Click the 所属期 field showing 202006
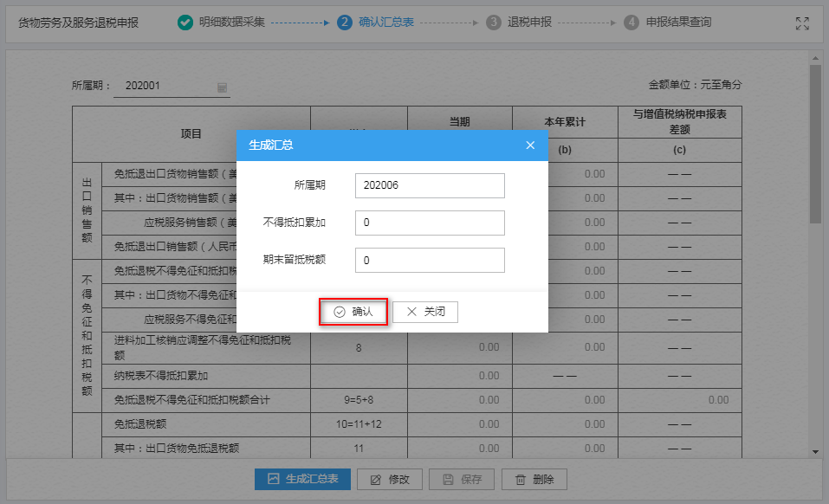The width and height of the screenshot is (829, 504). [x=430, y=185]
